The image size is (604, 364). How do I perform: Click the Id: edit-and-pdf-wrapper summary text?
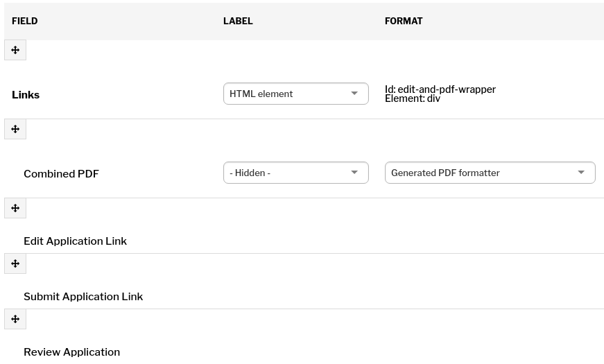tap(440, 89)
